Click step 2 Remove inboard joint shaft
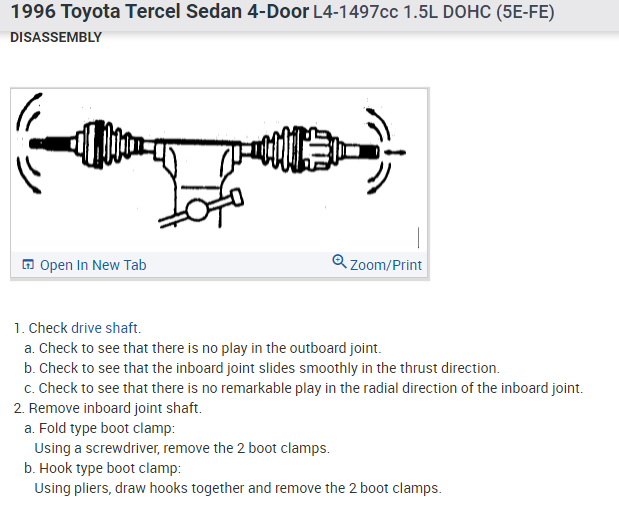The image size is (619, 521). click(108, 408)
